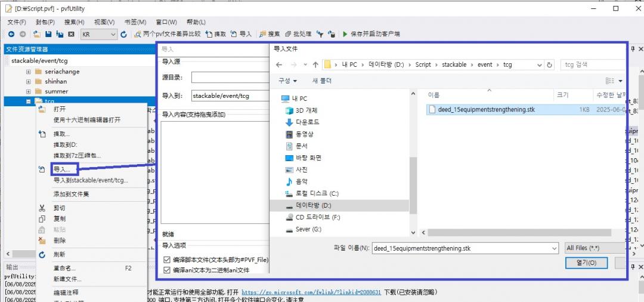Click the 열기(O) open button
Viewport: 644px width, 302px height.
tap(587, 263)
